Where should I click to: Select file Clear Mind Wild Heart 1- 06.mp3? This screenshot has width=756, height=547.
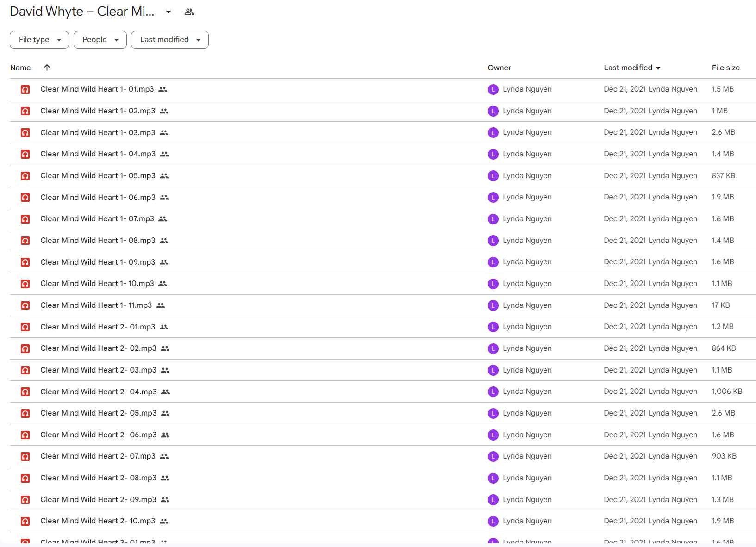click(x=383, y=197)
